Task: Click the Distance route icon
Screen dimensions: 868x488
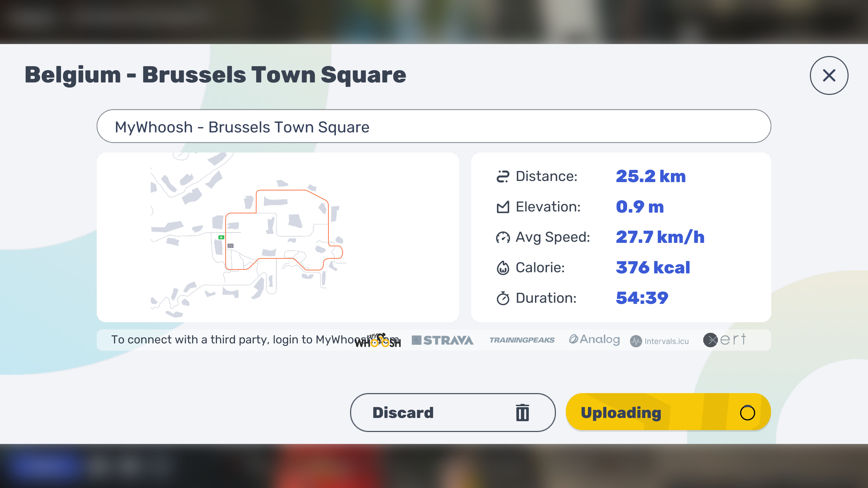Action: coord(503,176)
